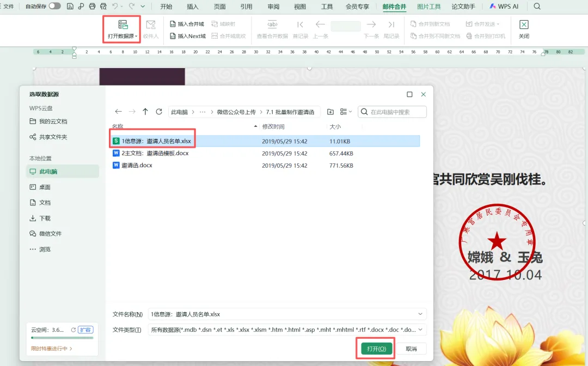The height and width of the screenshot is (366, 588).
Task: Go to 上一条 previous record
Action: click(x=320, y=29)
